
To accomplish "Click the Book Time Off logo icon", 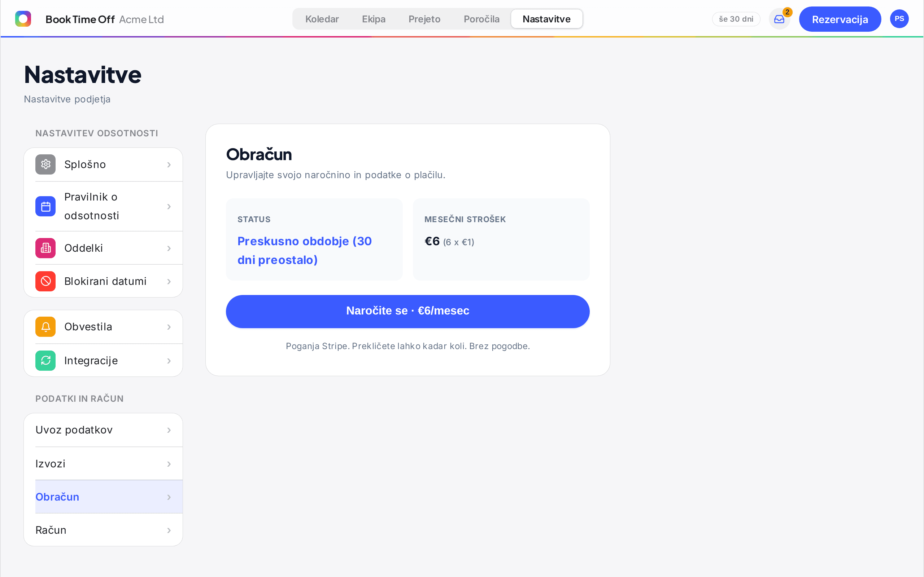I will click(23, 19).
